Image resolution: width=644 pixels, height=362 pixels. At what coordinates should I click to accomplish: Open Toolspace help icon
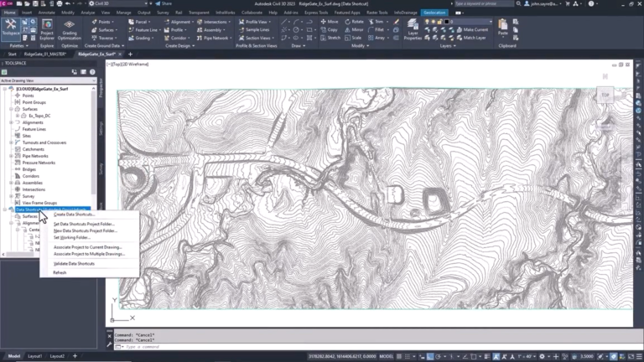92,72
